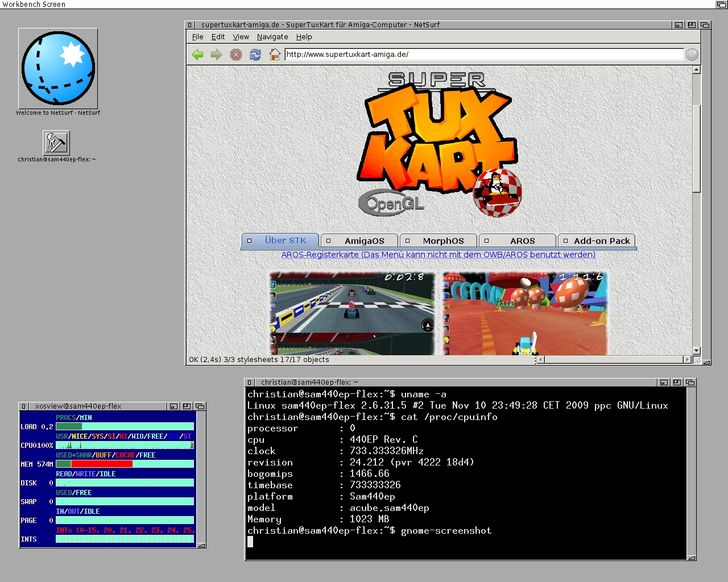This screenshot has height=582, width=728.
Task: Click the xosview 'USED/FREE' swap label
Action: point(74,493)
